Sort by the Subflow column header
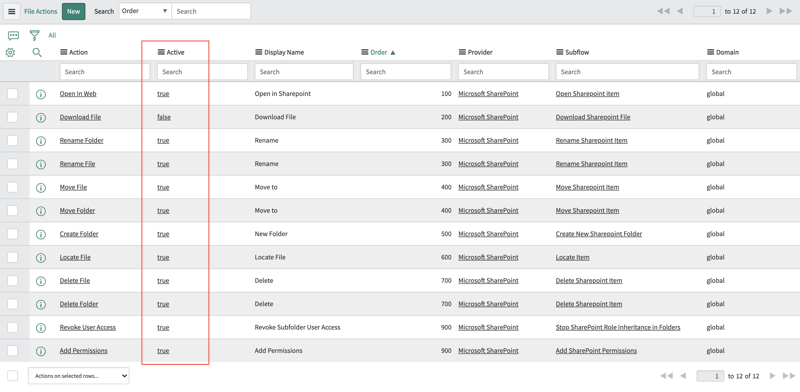The width and height of the screenshot is (800, 392). point(577,52)
